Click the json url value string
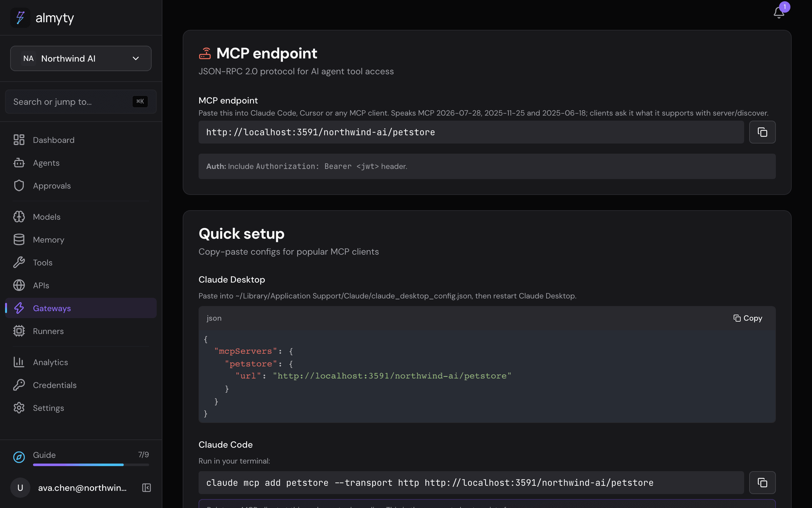The width and height of the screenshot is (812, 508). click(x=392, y=376)
